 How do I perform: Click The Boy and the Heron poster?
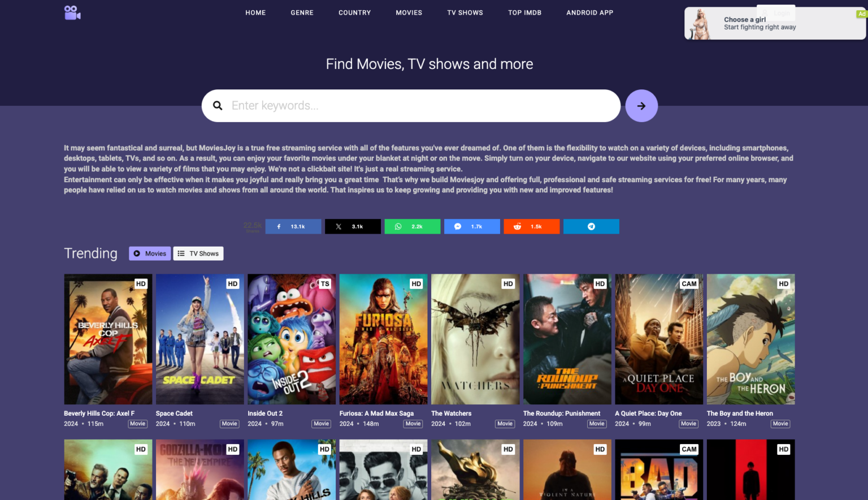pos(751,339)
